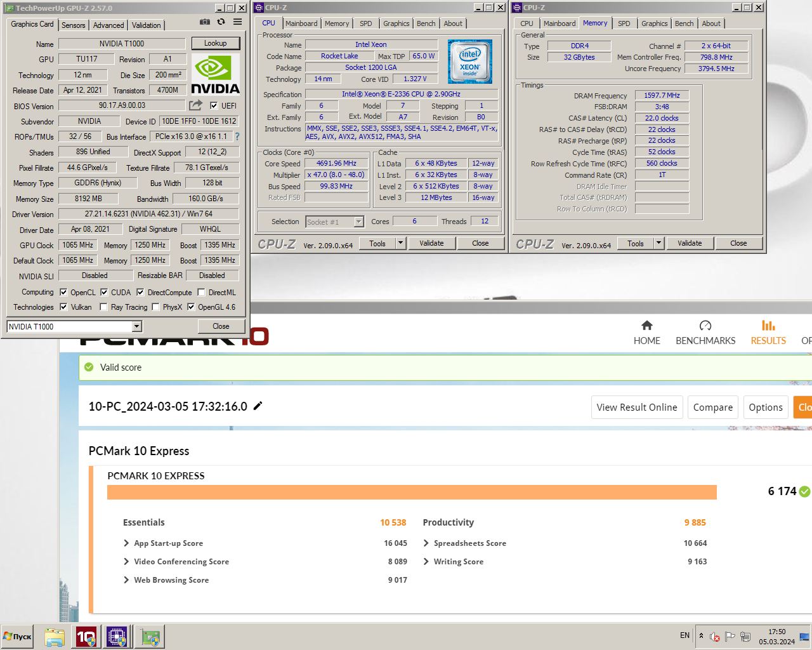Toggle the Ray Tracing checkbox

104,307
